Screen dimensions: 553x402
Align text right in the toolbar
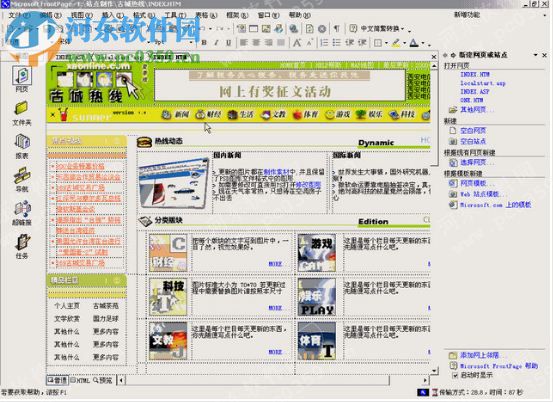point(269,43)
